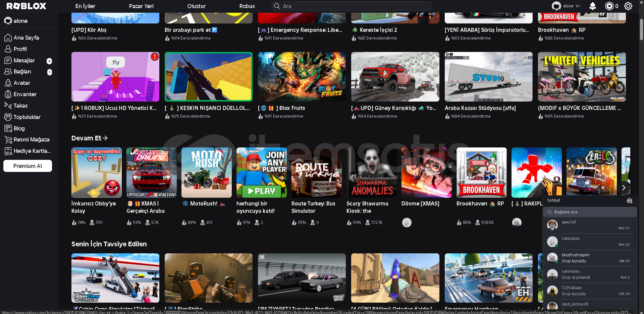Open Robux tab in top bar

247,6
